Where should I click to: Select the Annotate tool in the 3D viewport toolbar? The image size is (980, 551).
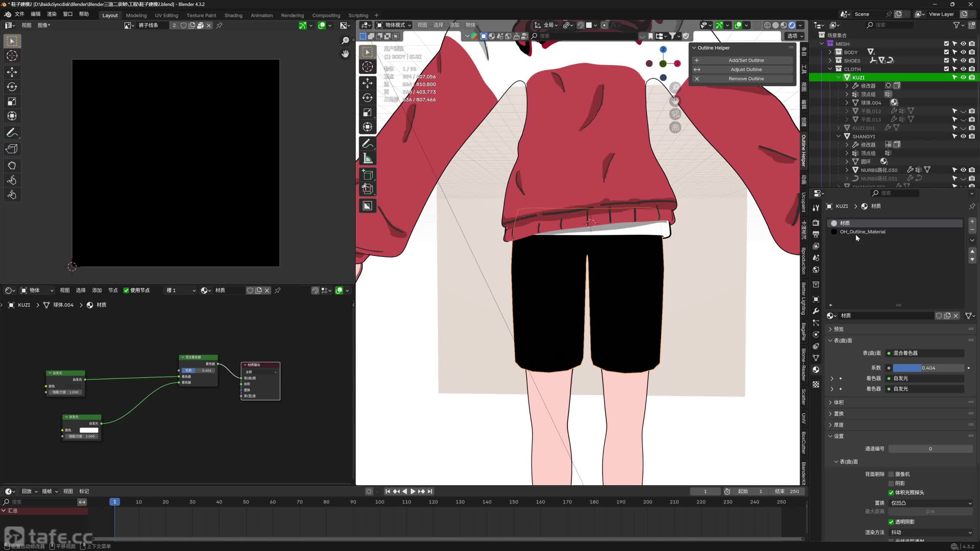click(367, 144)
